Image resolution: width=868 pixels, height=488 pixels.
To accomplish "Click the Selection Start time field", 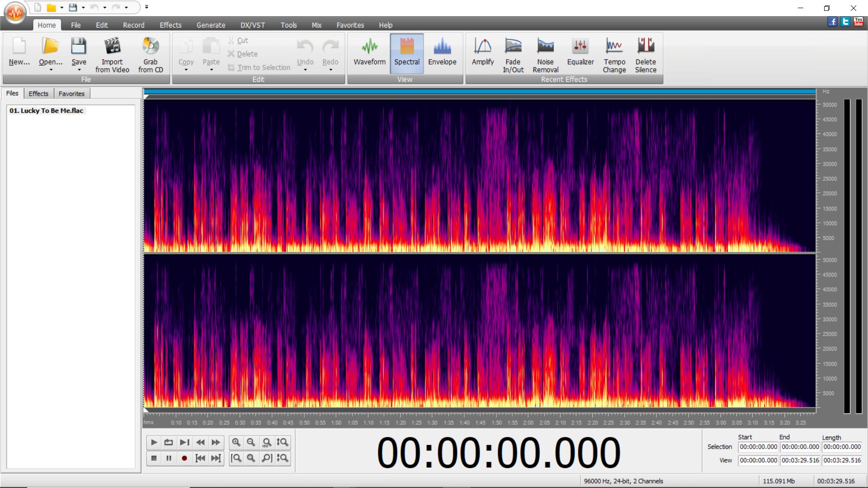I will (x=758, y=447).
